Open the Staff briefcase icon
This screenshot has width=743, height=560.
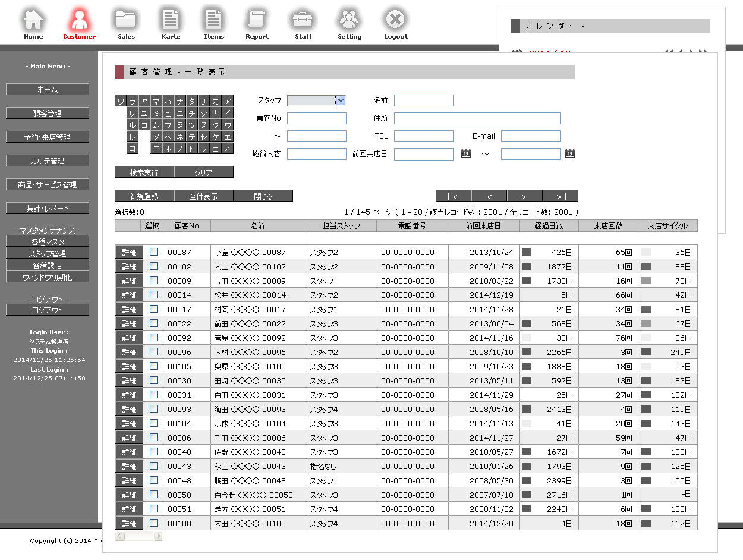pos(303,23)
